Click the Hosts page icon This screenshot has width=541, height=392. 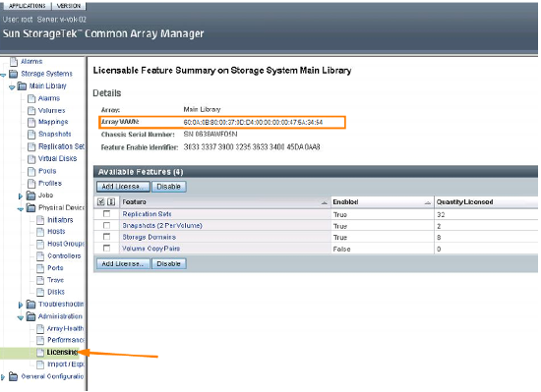[40, 232]
